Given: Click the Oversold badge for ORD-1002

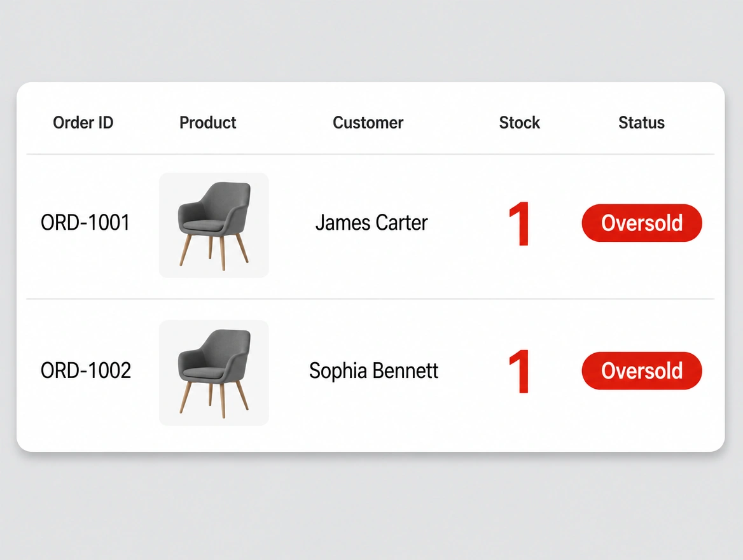Looking at the screenshot, I should [642, 371].
